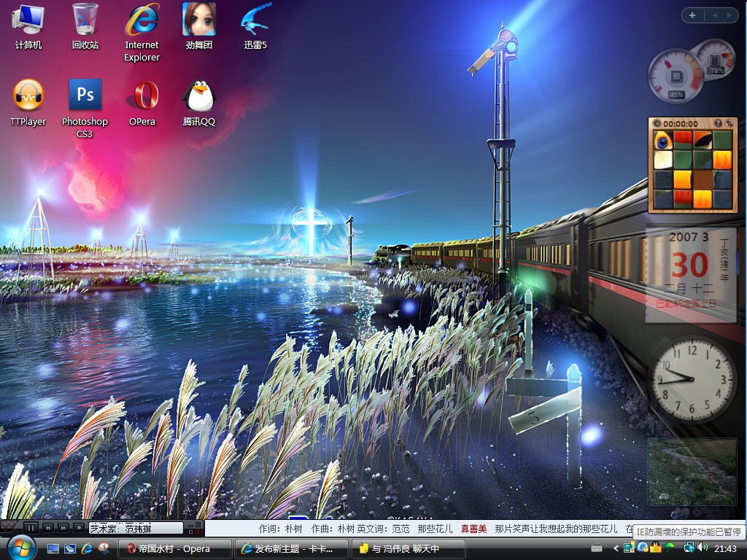Click the artist field showing 范玮琪
Image resolution: width=747 pixels, height=560 pixels.
[136, 528]
